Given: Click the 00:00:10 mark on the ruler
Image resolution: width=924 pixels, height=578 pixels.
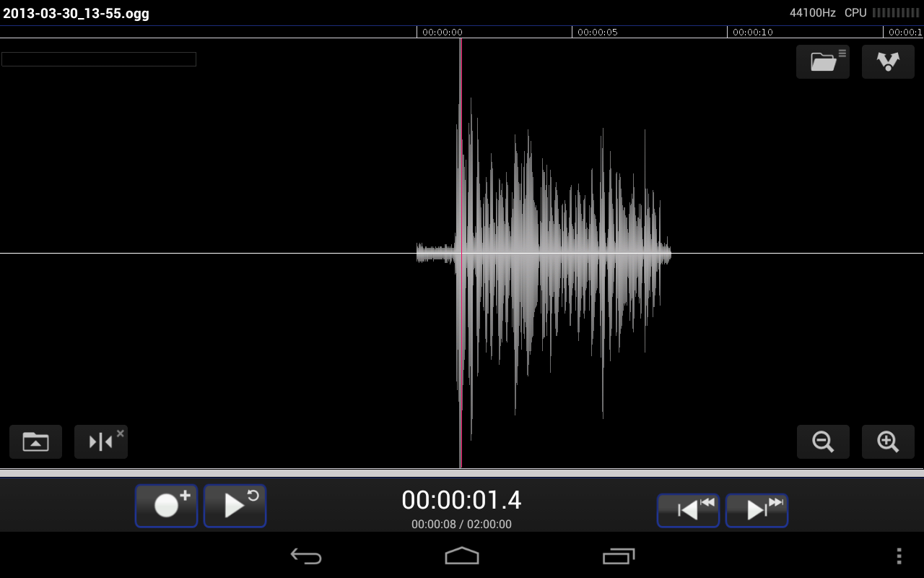Looking at the screenshot, I should pyautogui.click(x=752, y=33).
